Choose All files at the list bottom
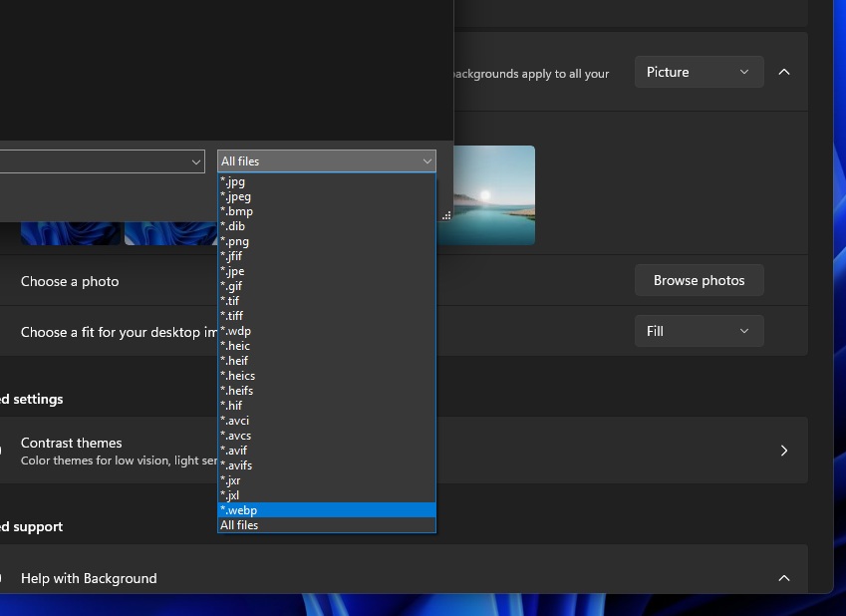Viewport: 846px width, 616px height. [x=238, y=524]
